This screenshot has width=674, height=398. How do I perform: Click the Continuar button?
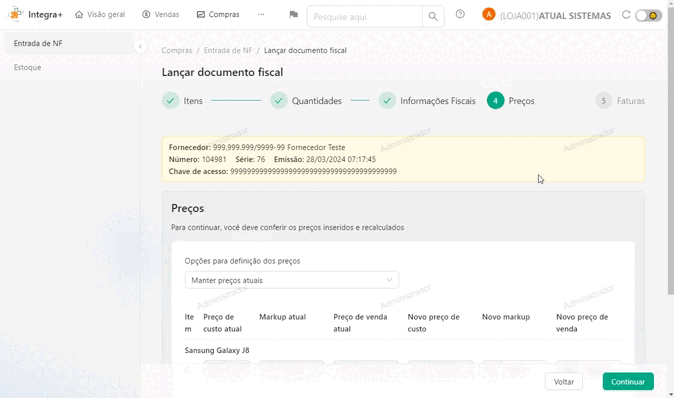(x=628, y=382)
